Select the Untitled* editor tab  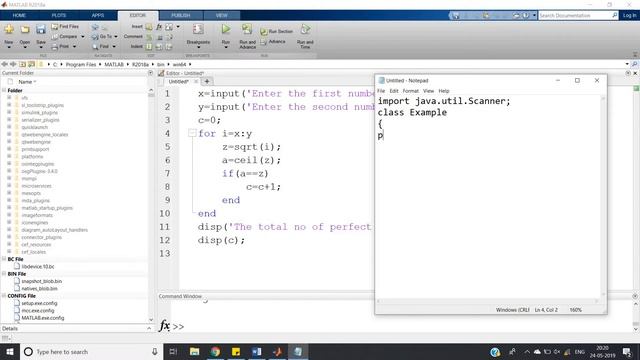179,82
